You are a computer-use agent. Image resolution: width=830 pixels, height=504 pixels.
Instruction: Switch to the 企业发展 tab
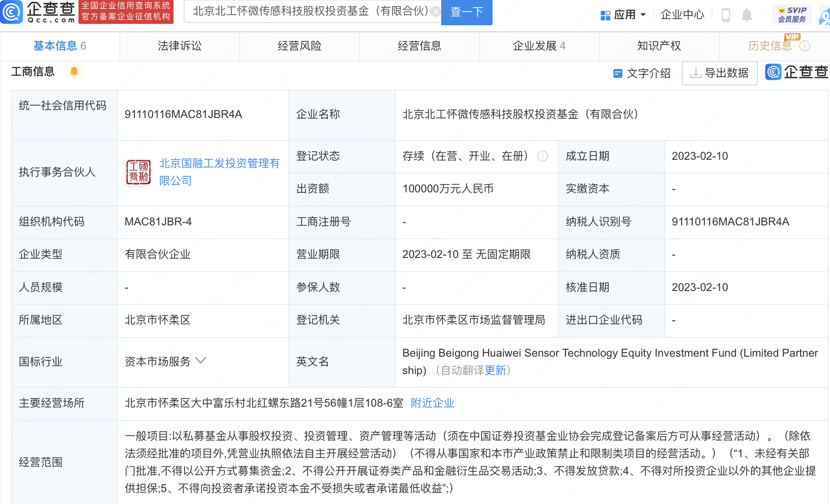(539, 46)
